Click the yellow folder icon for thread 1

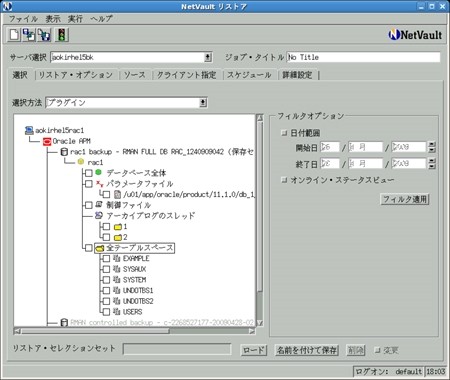click(118, 227)
